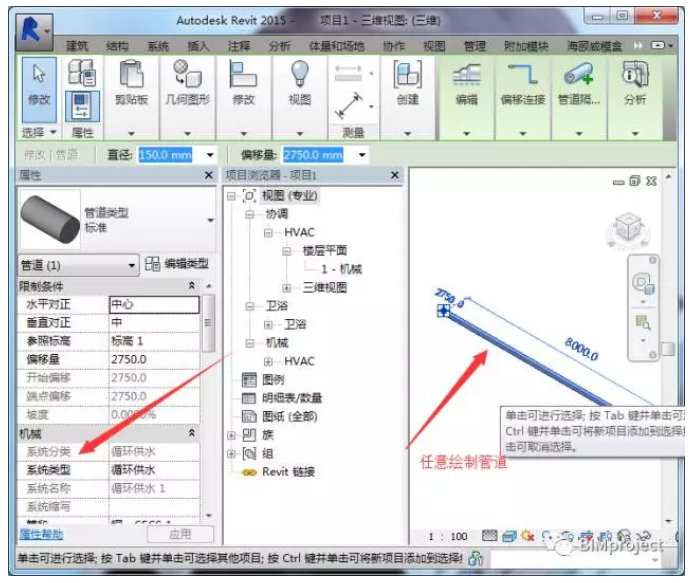Click the status bar editable-only filter icon

(x=475, y=559)
